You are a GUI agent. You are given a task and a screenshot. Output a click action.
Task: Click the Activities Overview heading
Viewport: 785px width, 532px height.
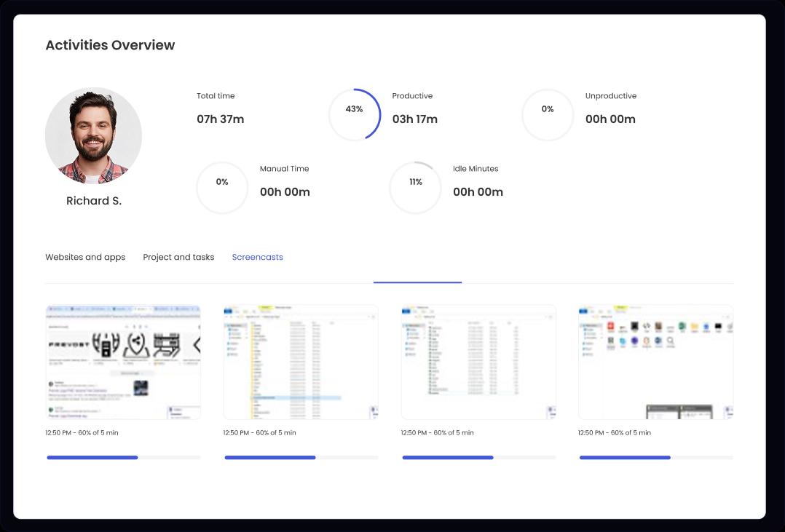pos(111,45)
